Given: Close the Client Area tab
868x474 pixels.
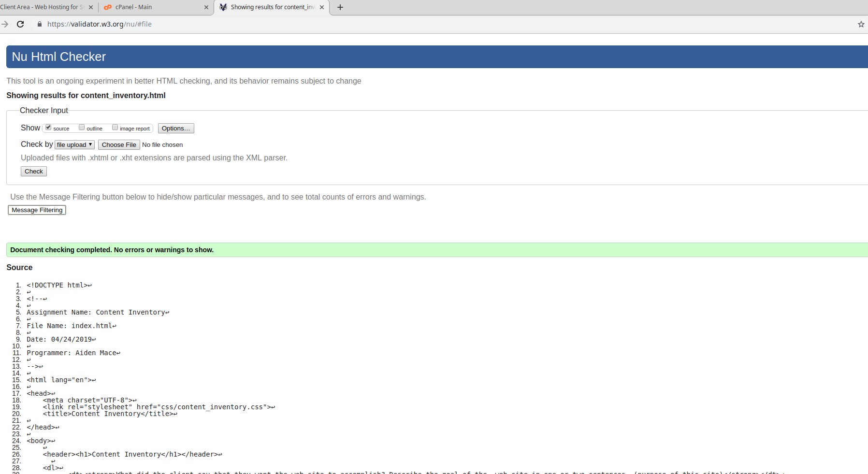Looking at the screenshot, I should point(91,7).
